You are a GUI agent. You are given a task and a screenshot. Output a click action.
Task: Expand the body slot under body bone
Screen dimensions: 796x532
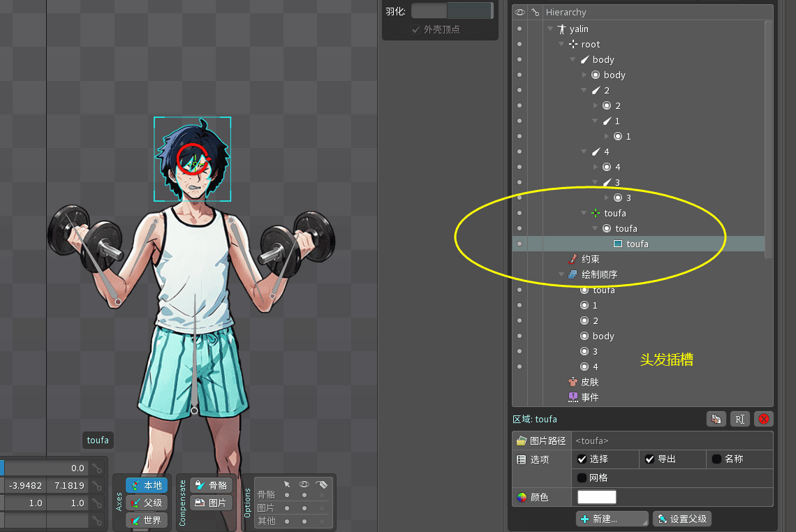point(584,75)
